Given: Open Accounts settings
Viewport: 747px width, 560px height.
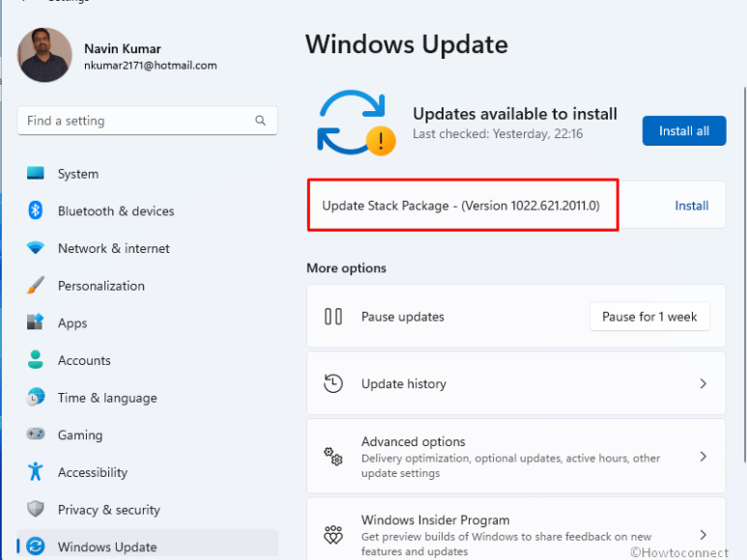Looking at the screenshot, I should (148, 360).
